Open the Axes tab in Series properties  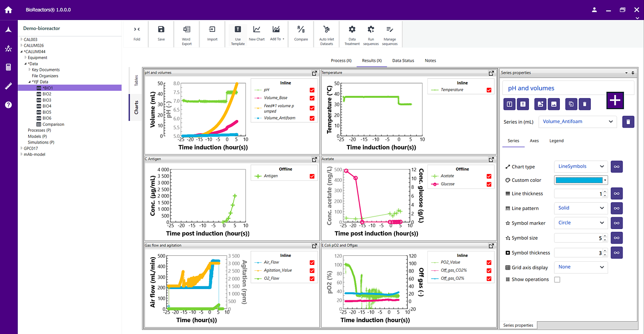(x=534, y=140)
